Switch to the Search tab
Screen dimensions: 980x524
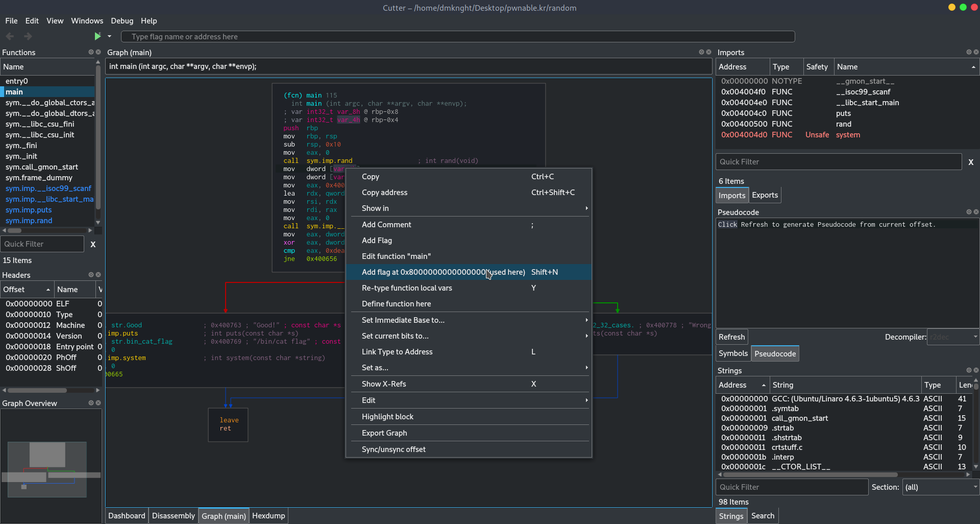click(x=763, y=516)
